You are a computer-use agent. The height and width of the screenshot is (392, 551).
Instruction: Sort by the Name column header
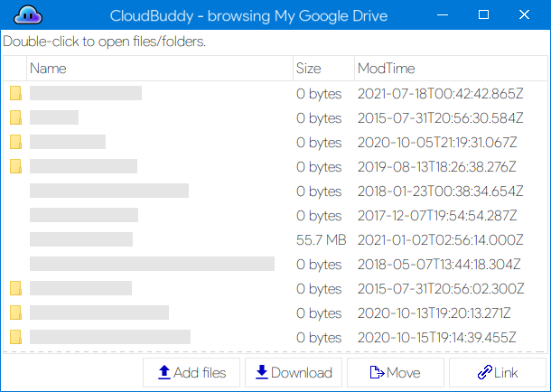[x=160, y=68]
